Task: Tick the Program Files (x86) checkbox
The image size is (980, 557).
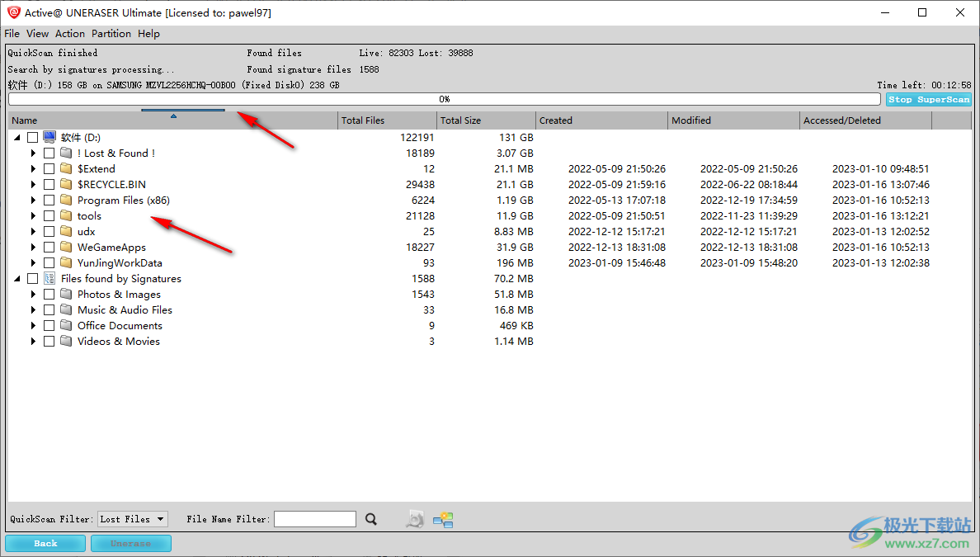Action: click(x=49, y=200)
